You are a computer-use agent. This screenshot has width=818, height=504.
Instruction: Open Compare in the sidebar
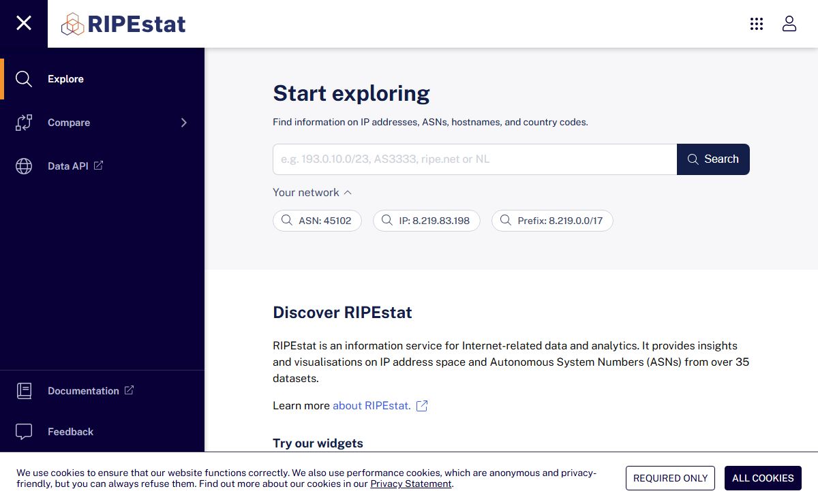point(69,123)
